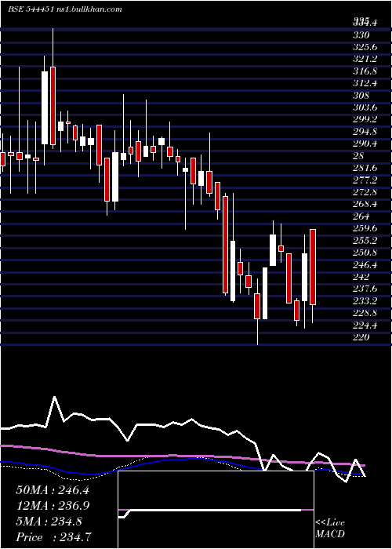Click the 294.8 price axis label
Screen dimensions: 392x549
[365, 132]
